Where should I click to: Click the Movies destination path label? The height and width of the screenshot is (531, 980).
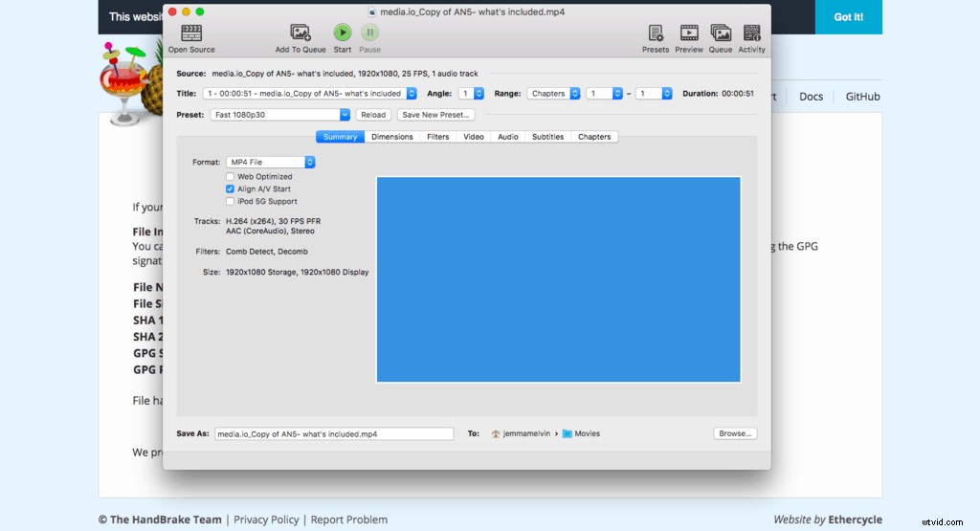click(587, 433)
